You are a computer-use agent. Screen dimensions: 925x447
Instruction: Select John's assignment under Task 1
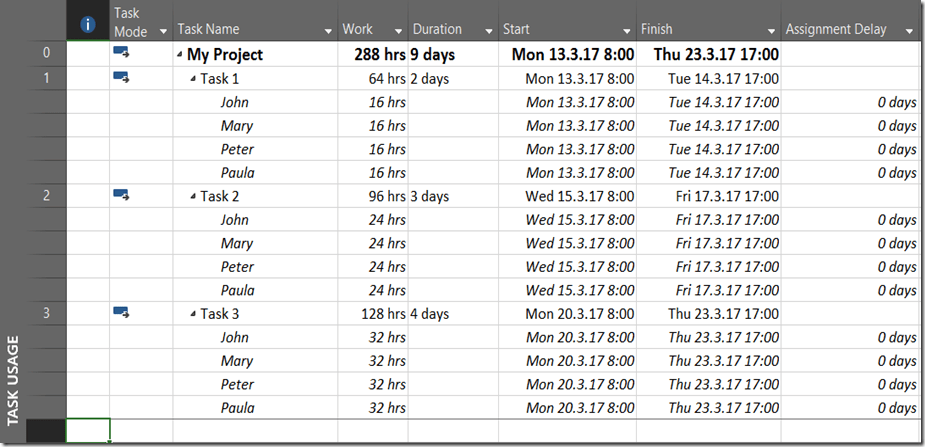pos(235,102)
